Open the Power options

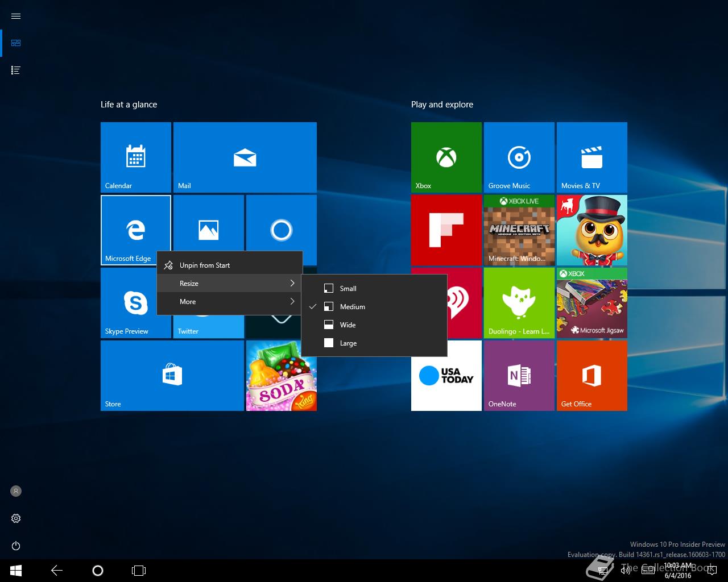pos(16,546)
